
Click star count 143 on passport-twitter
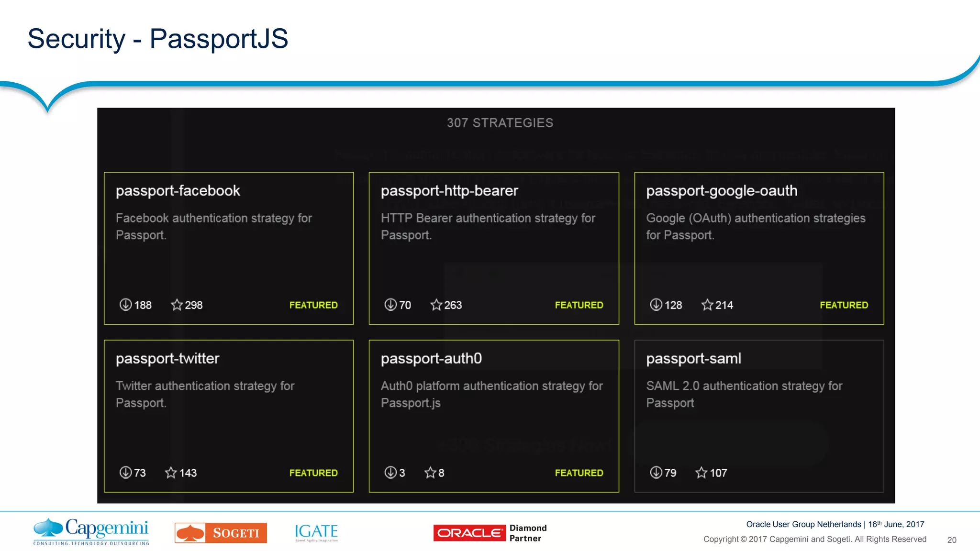coord(188,473)
